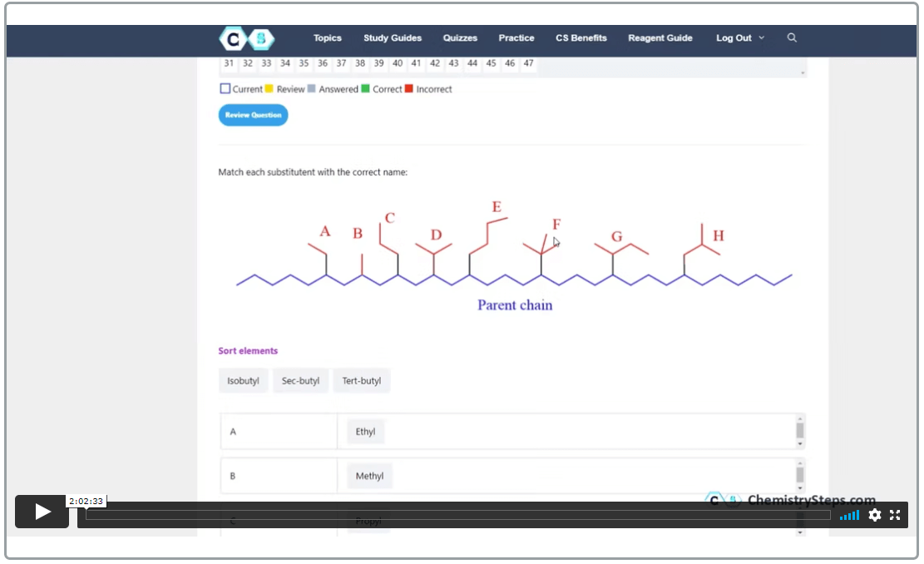Click the Current legend checkbox square

coord(225,89)
